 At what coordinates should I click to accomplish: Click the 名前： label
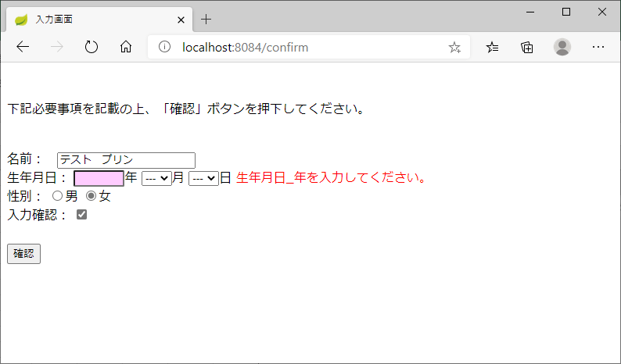25,159
